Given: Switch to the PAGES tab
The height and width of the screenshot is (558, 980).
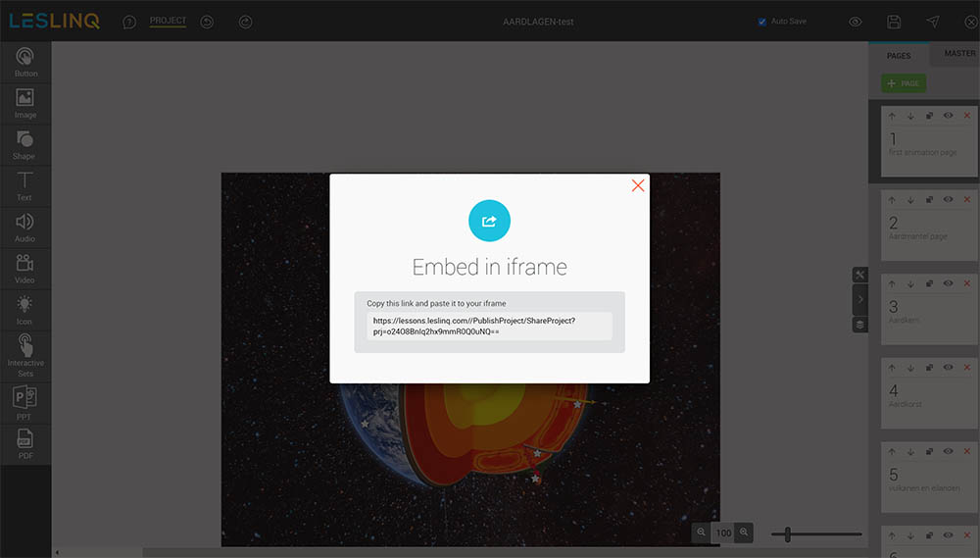Looking at the screenshot, I should [899, 56].
